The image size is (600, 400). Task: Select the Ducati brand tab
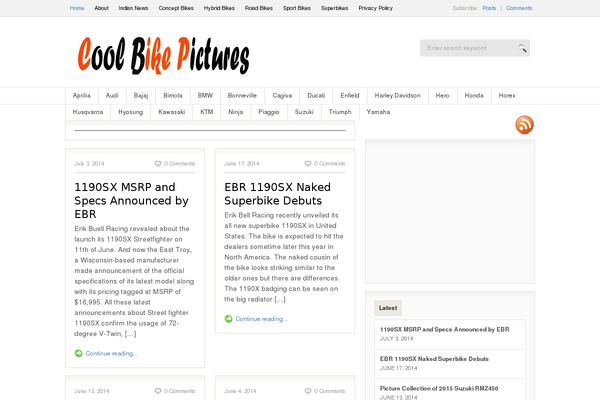pos(316,95)
